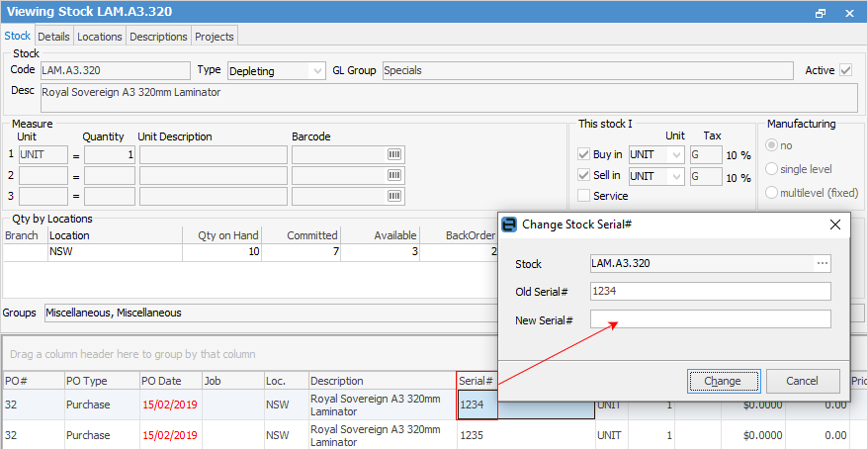Click barcode scan icon in measure row 1
Screen dimensions: 868x450
pos(393,155)
